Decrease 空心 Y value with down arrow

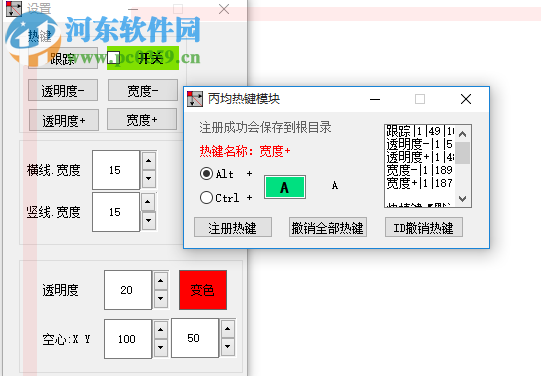(227, 346)
